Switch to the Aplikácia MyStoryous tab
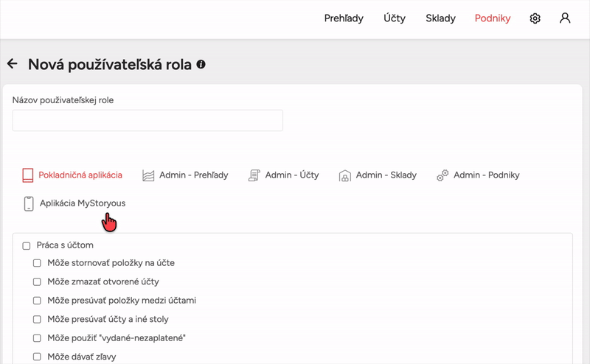Image resolution: width=590 pixels, height=364 pixels. point(82,203)
